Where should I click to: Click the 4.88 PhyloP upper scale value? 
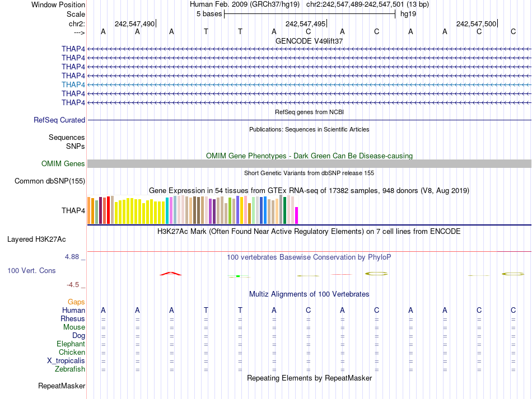(72, 257)
